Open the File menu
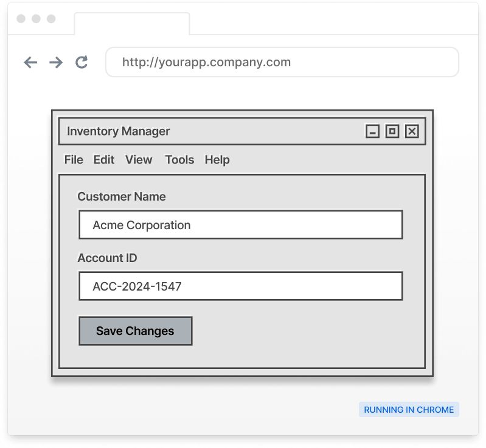The height and width of the screenshot is (448, 486). (x=74, y=160)
